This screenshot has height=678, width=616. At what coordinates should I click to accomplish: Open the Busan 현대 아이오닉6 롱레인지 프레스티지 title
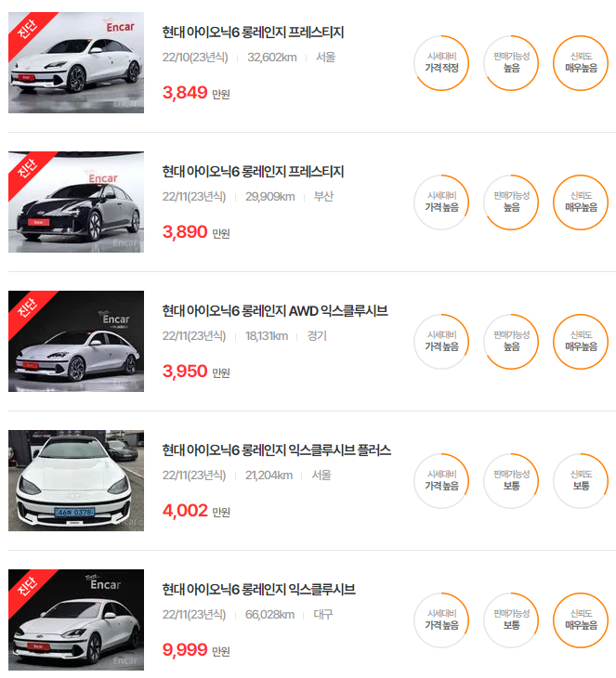coord(253,172)
